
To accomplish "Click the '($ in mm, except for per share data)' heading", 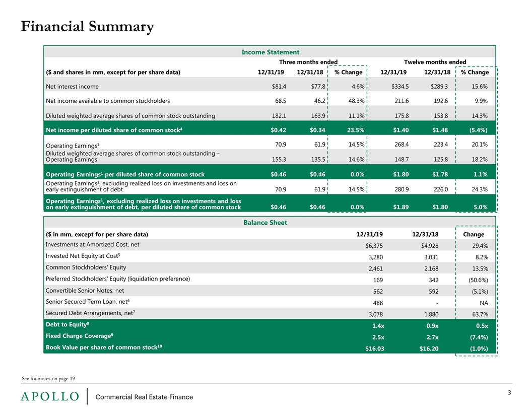I will point(97,234).
